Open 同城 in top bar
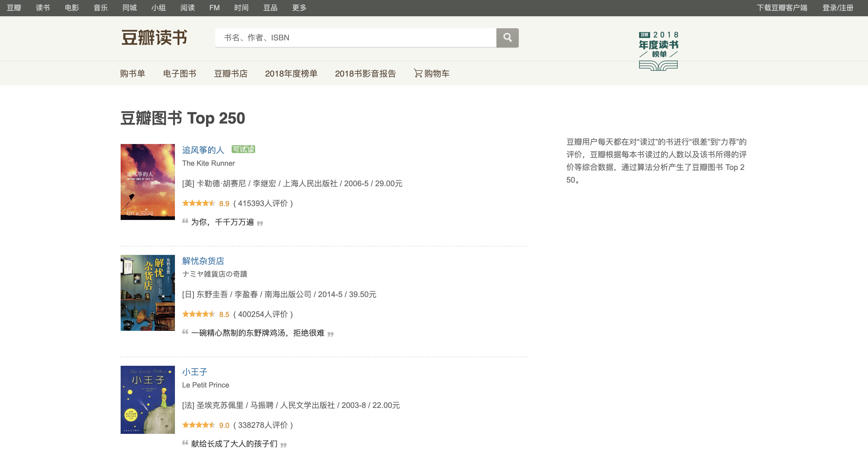 pyautogui.click(x=130, y=8)
